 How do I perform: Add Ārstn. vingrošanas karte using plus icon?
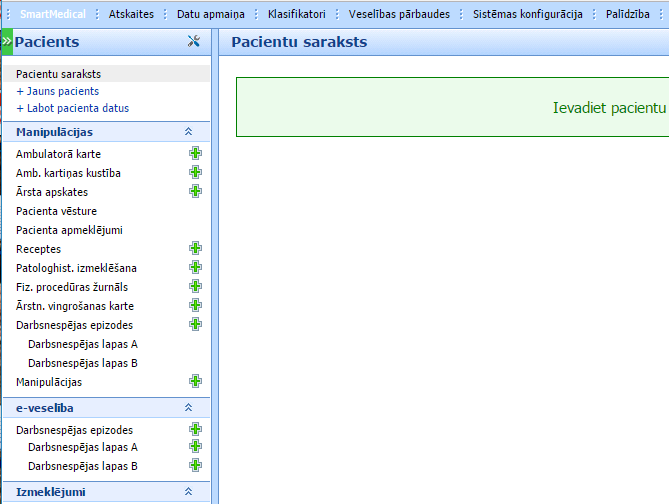195,306
